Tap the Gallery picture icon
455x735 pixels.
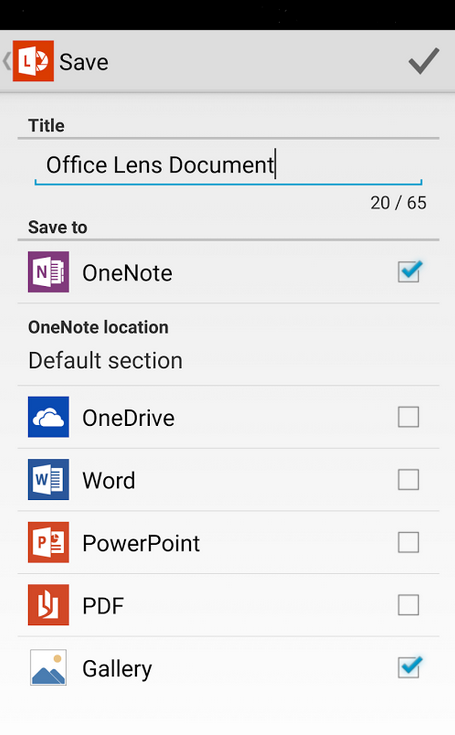[x=48, y=668]
